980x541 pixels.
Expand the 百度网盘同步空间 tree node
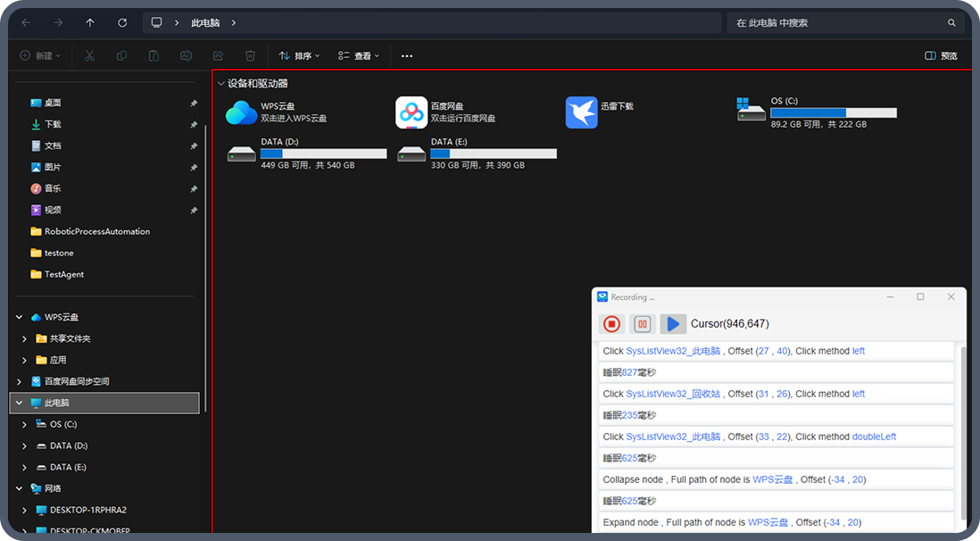pos(20,381)
